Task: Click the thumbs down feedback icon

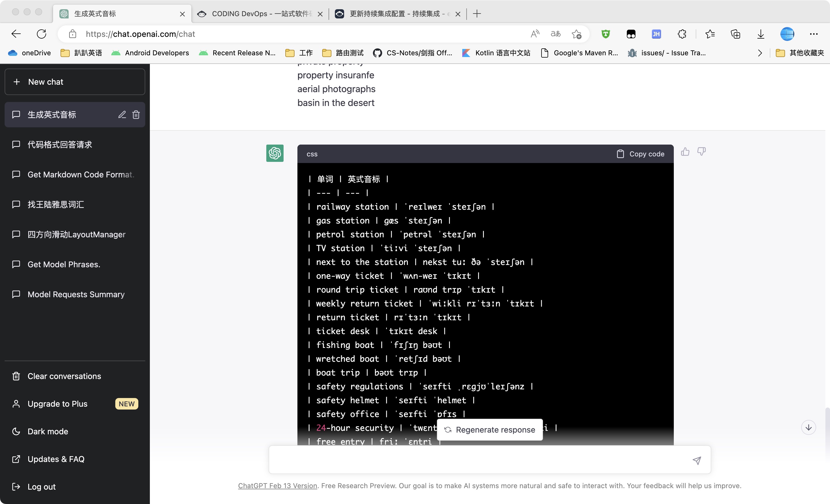Action: tap(701, 152)
